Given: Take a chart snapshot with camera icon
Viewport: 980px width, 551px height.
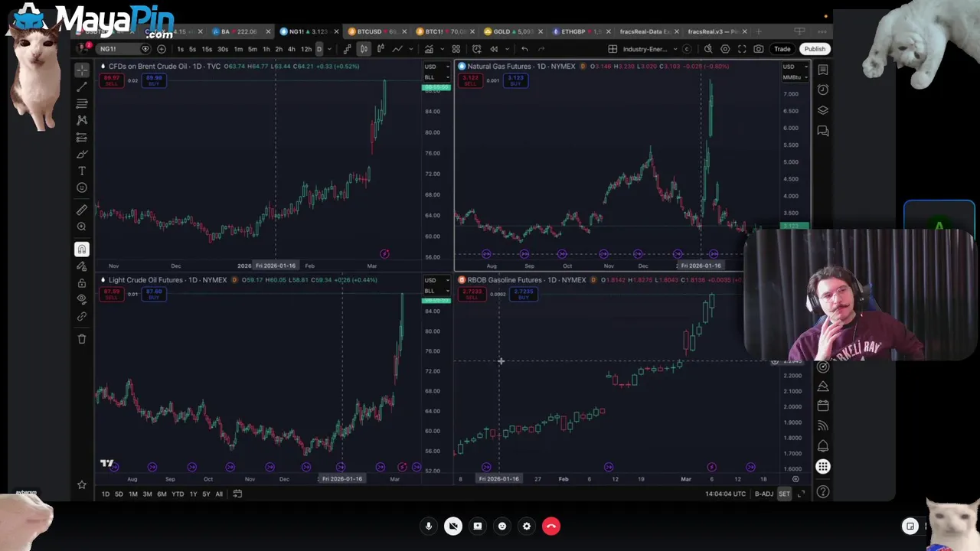Looking at the screenshot, I should point(758,49).
